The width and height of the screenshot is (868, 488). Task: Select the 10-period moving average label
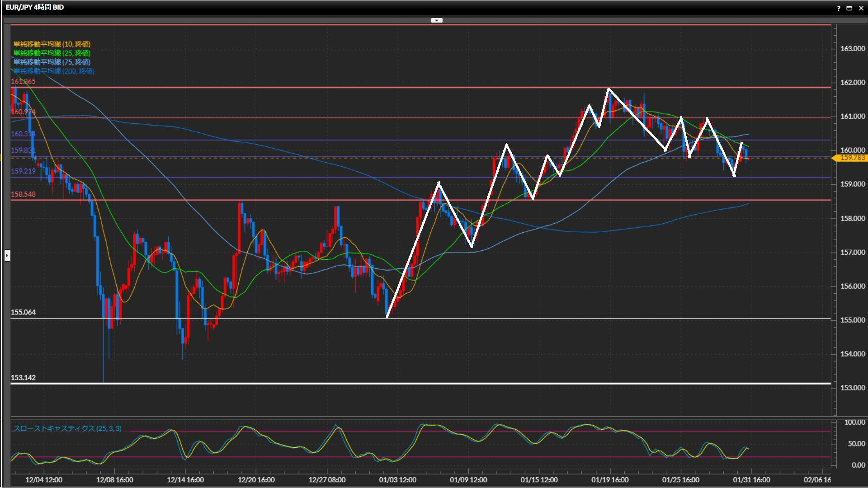(52, 44)
